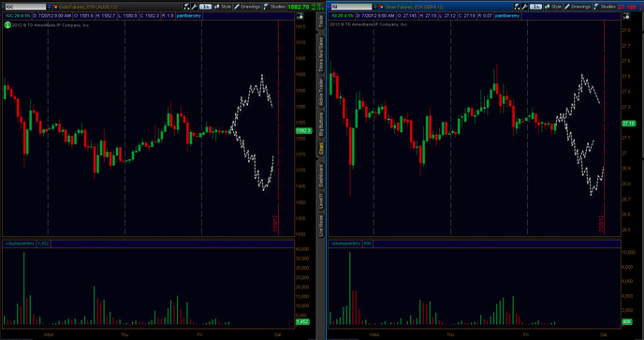Open the Trade sidebar tab
Viewport: 644px width, 340px height.
click(x=321, y=22)
